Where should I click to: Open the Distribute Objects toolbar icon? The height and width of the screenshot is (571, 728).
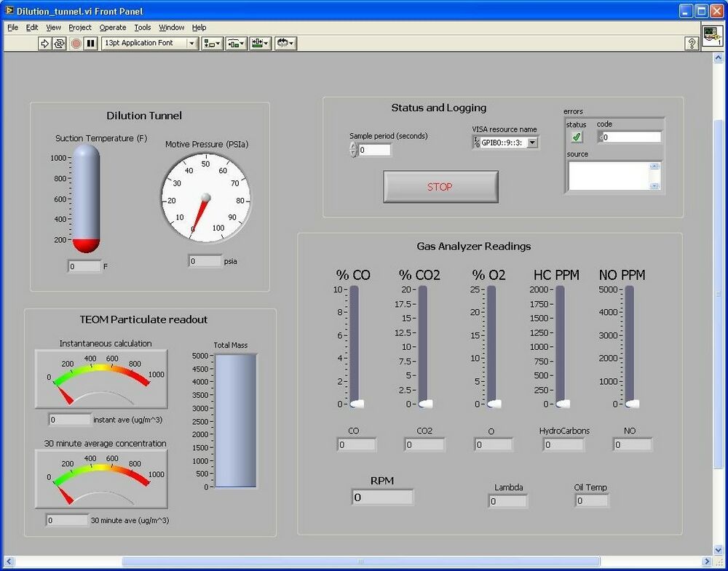[x=235, y=43]
